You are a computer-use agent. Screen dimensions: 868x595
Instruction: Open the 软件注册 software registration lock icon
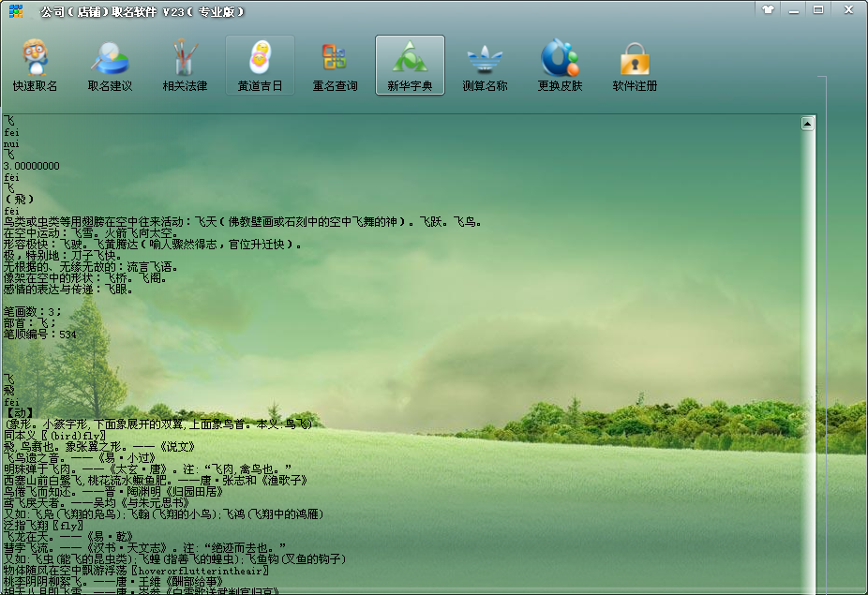pos(635,67)
